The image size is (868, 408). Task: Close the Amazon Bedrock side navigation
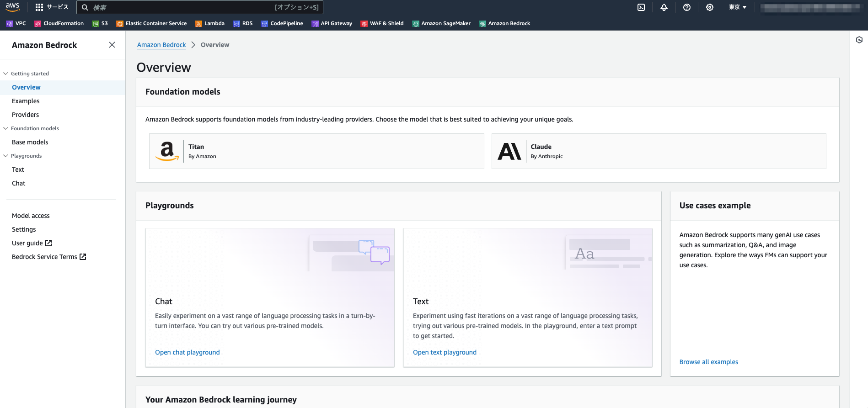112,45
